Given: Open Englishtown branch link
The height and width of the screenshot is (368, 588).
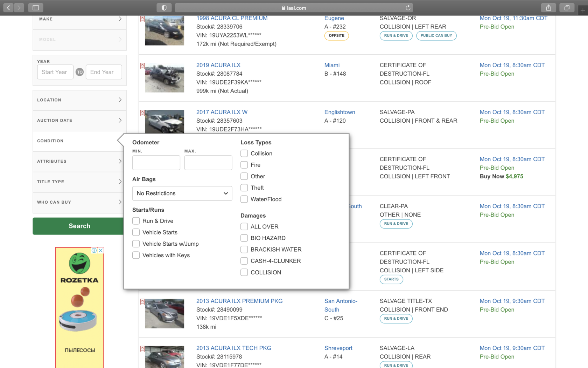Looking at the screenshot, I should [340, 112].
